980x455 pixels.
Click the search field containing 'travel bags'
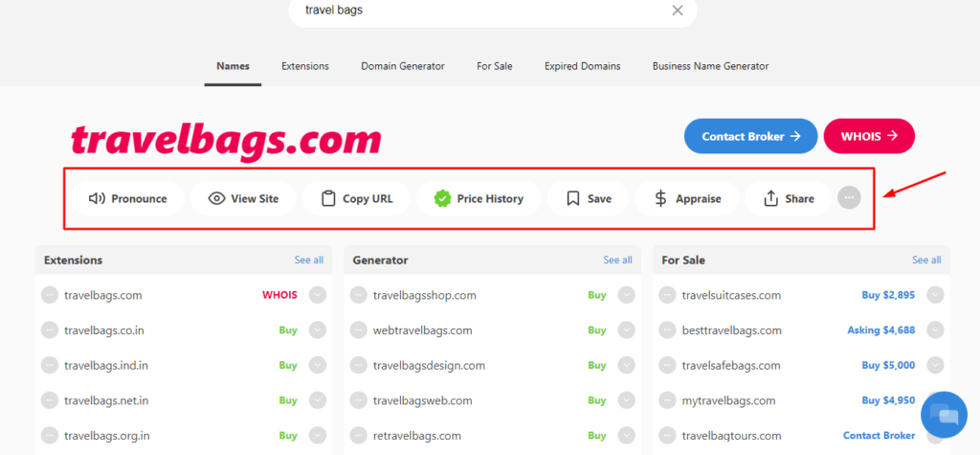click(493, 11)
